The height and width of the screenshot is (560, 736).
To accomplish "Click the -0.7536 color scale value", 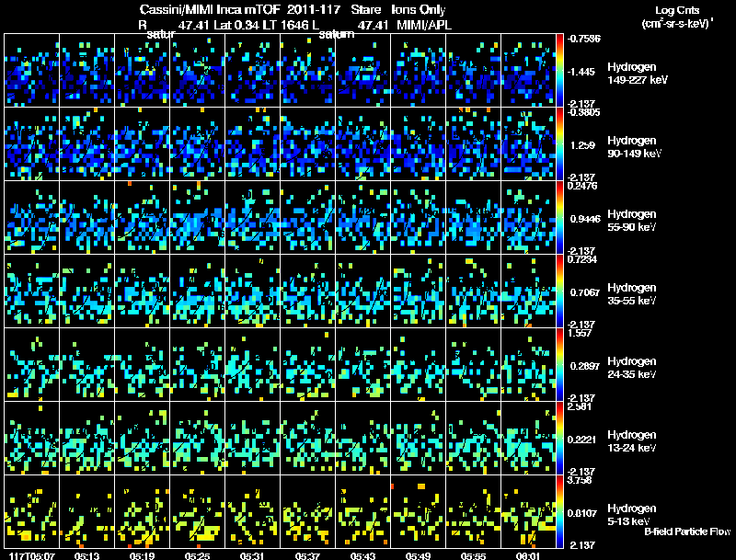I will tap(583, 39).
